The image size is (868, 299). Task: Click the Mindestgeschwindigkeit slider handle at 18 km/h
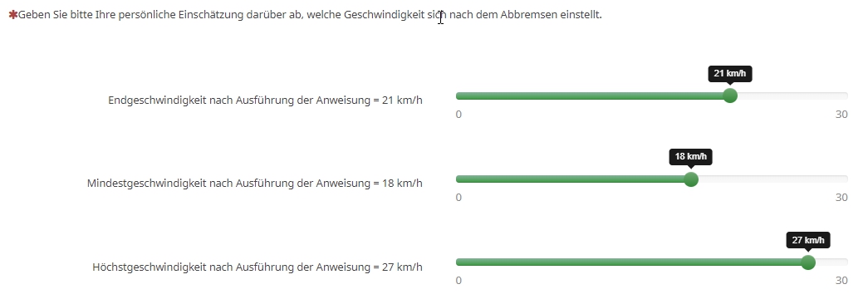(691, 179)
